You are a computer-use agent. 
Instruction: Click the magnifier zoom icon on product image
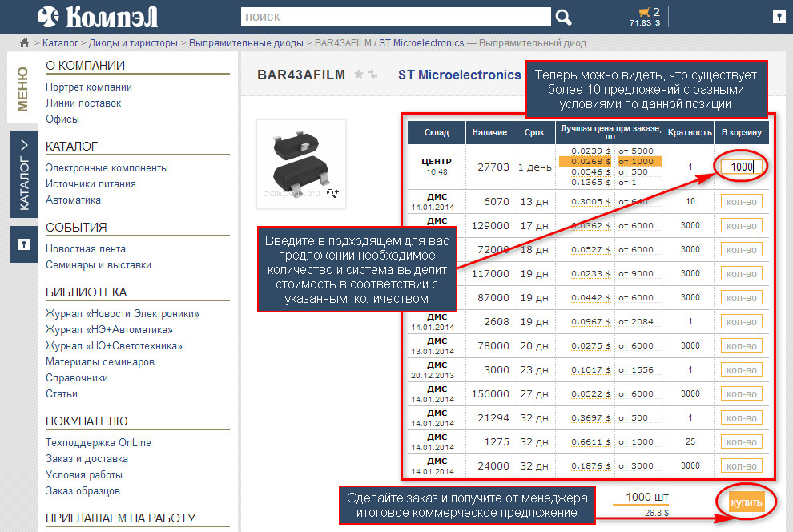(x=332, y=193)
